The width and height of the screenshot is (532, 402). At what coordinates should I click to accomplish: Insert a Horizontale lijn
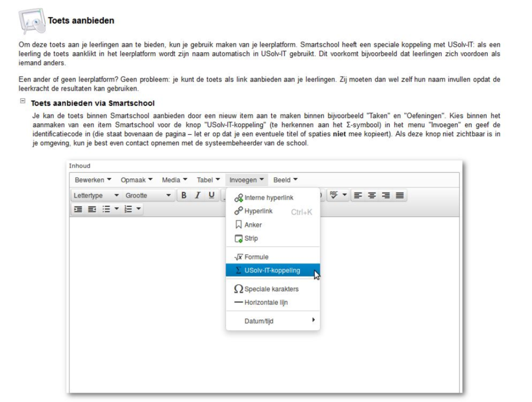(273, 302)
